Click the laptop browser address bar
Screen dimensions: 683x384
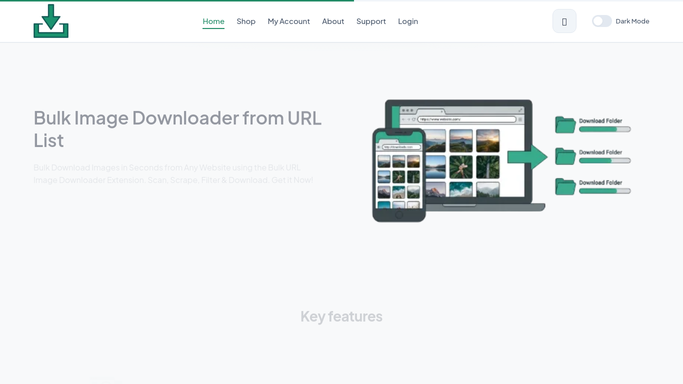point(467,119)
